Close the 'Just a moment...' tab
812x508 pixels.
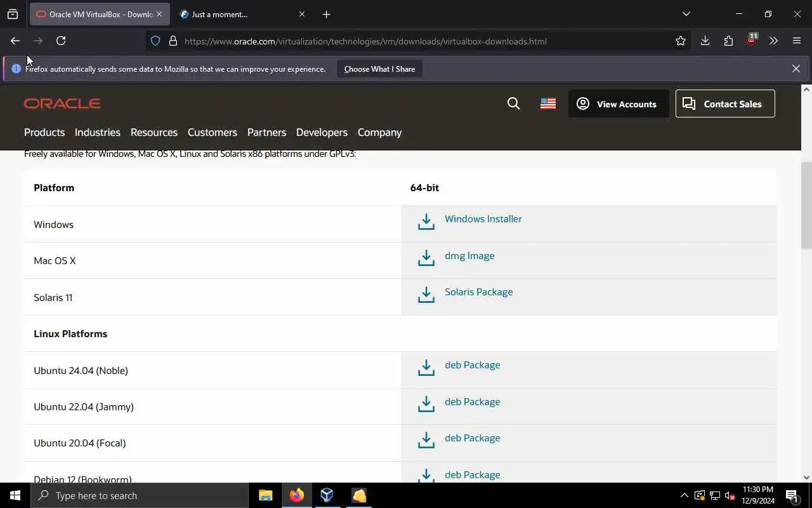tap(302, 14)
